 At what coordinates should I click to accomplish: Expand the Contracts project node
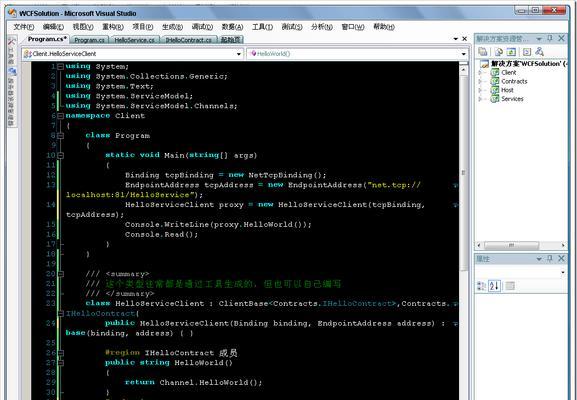480,81
